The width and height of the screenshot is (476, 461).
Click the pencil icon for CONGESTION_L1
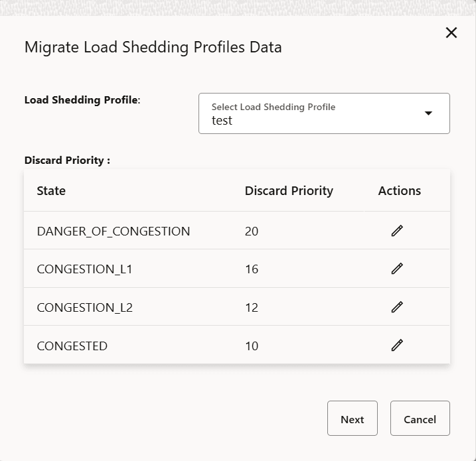click(x=397, y=269)
